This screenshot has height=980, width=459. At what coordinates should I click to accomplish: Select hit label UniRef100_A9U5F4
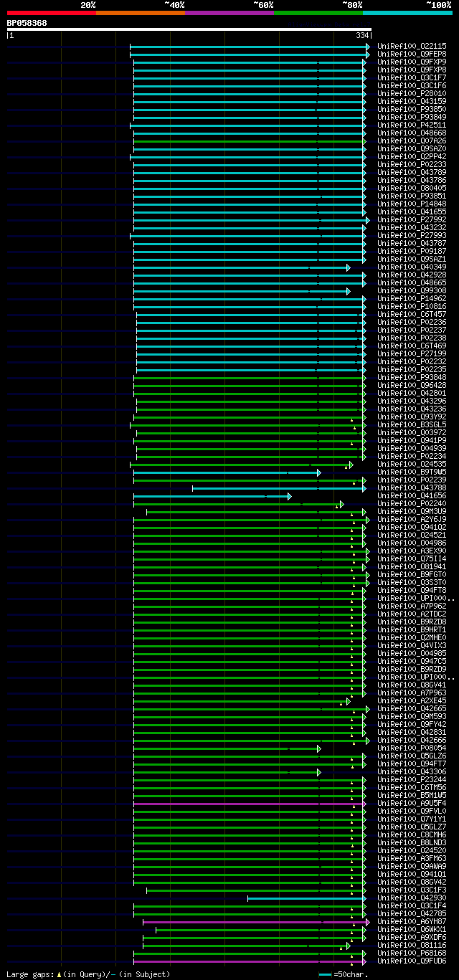click(412, 803)
